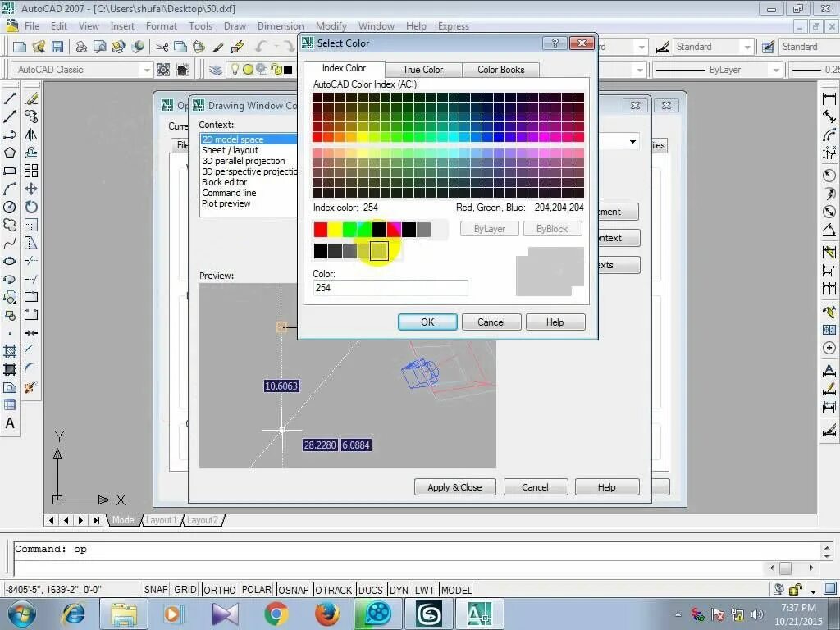Screen dimensions: 840x630
Task: Select the Table tool
Action: click(10, 405)
